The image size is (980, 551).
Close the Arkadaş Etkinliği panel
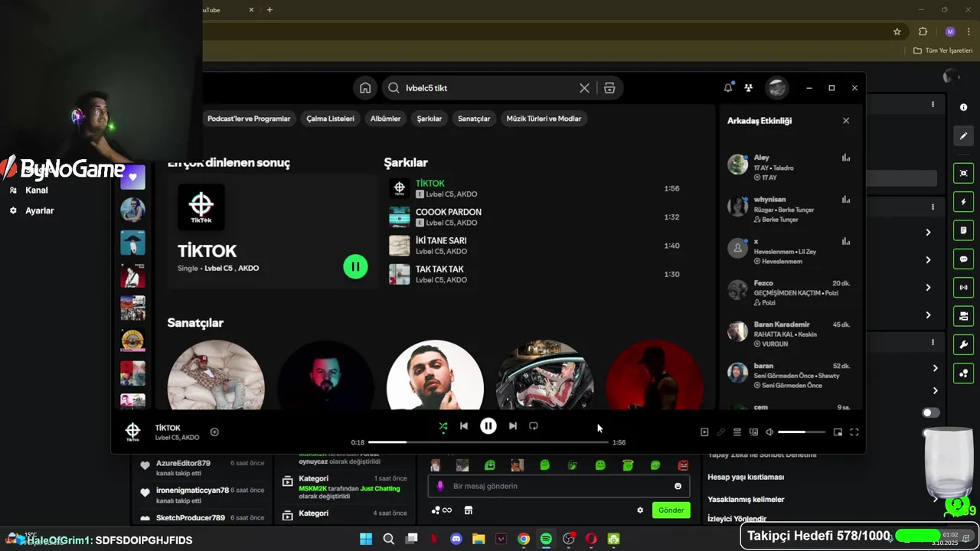coord(846,121)
